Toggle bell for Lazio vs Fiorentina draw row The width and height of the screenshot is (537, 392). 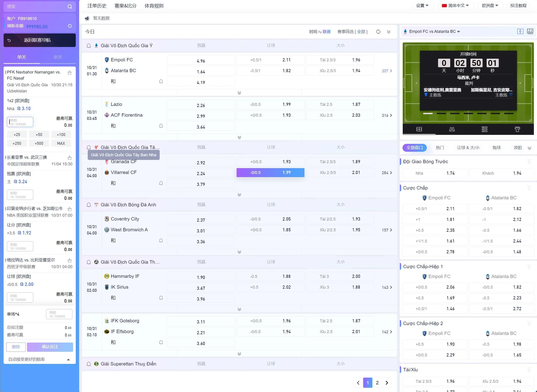click(161, 126)
